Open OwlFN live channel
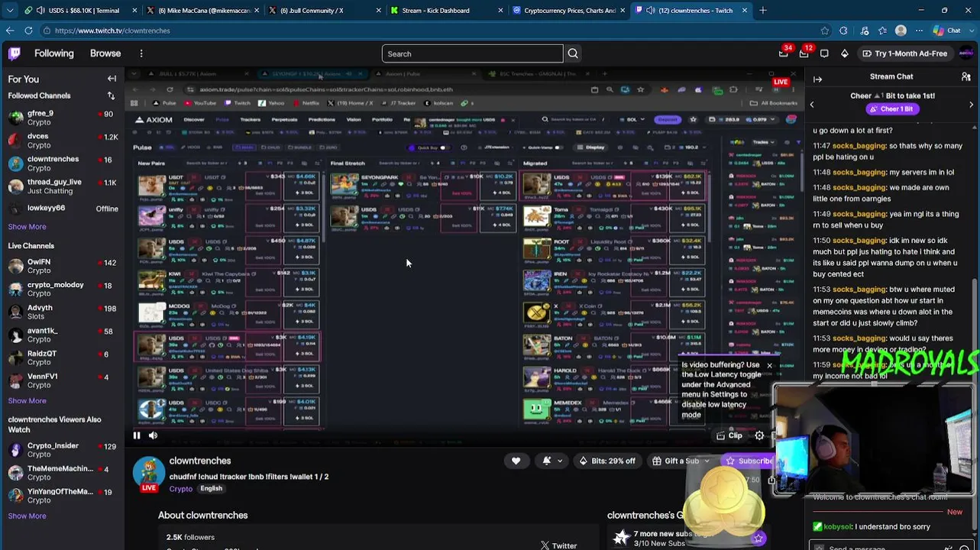This screenshot has height=550, width=980. click(63, 267)
